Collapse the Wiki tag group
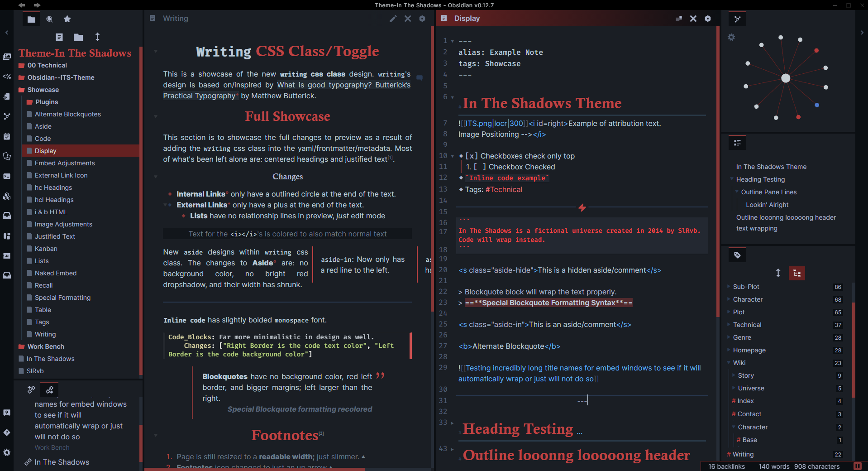Image resolution: width=868 pixels, height=471 pixels. (729, 362)
